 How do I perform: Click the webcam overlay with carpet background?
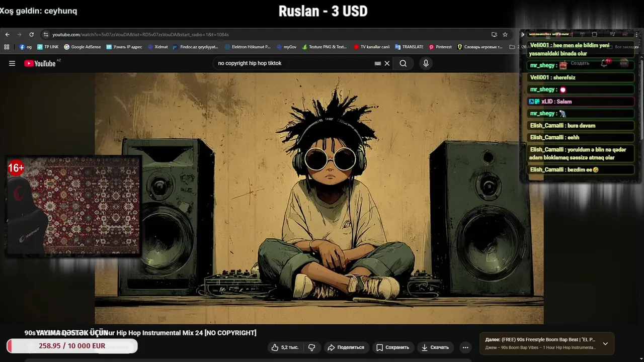tap(73, 206)
